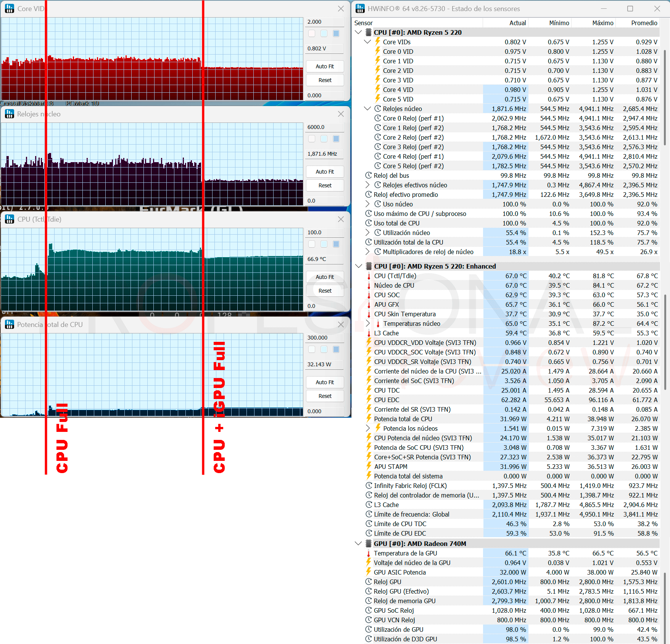Toggle the blue box in Relojes núcleo graph

(336, 139)
